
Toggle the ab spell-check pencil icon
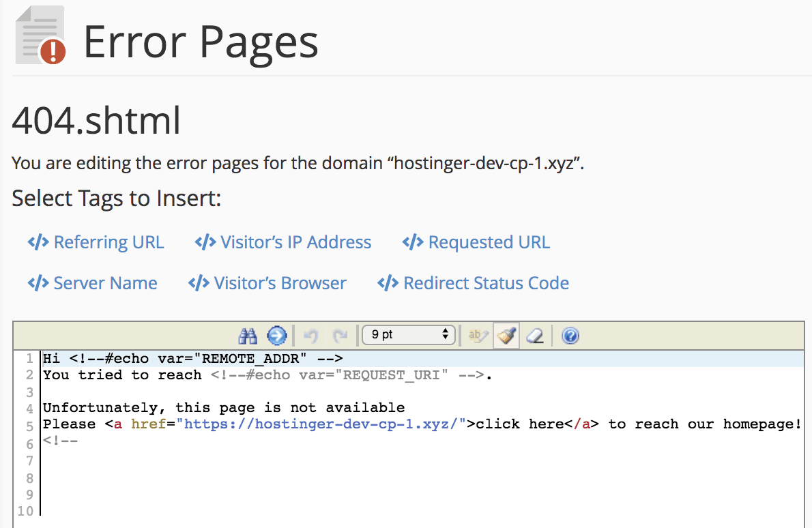(478, 336)
